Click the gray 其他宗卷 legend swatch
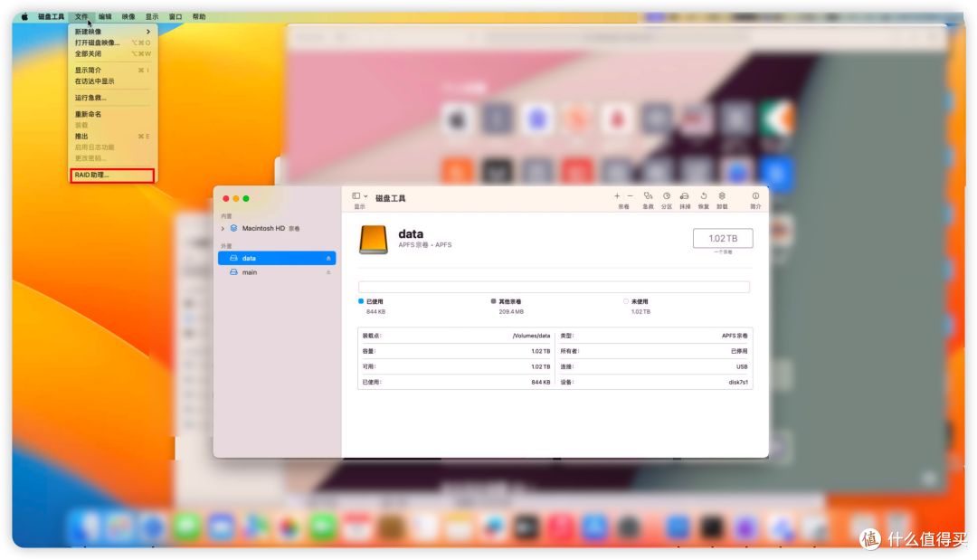Screen dimensions: 977x560 coord(494,301)
